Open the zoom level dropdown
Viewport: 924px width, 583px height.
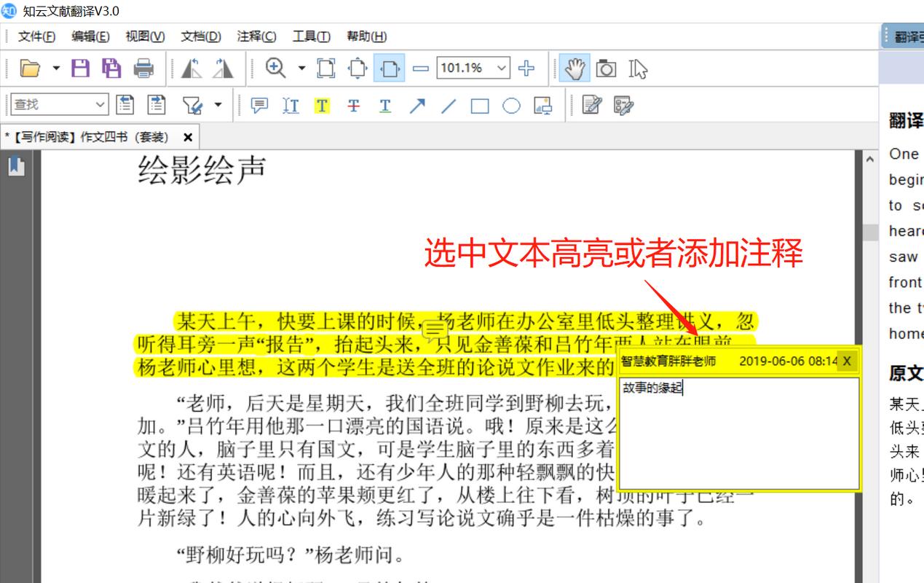(x=502, y=68)
